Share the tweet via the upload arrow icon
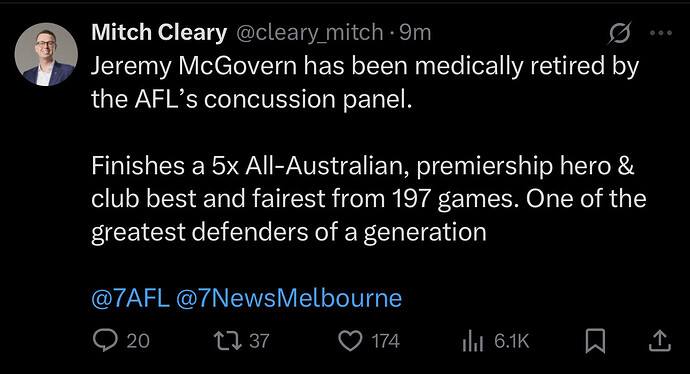This screenshot has width=690, height=374. [660, 341]
